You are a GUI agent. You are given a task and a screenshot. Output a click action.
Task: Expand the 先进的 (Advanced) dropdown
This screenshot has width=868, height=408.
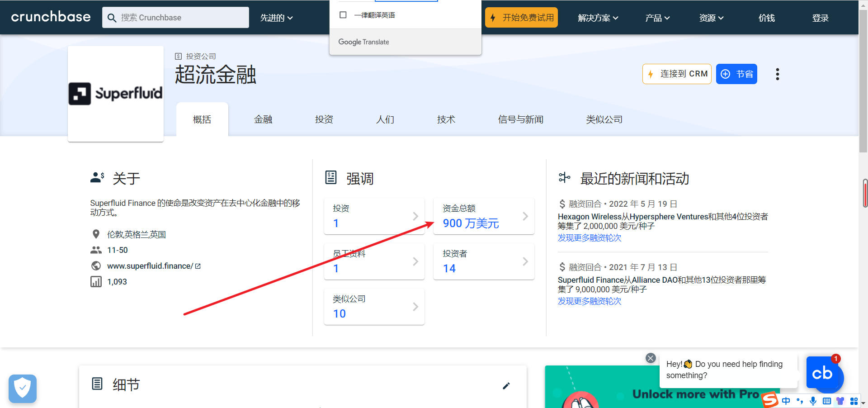(276, 18)
